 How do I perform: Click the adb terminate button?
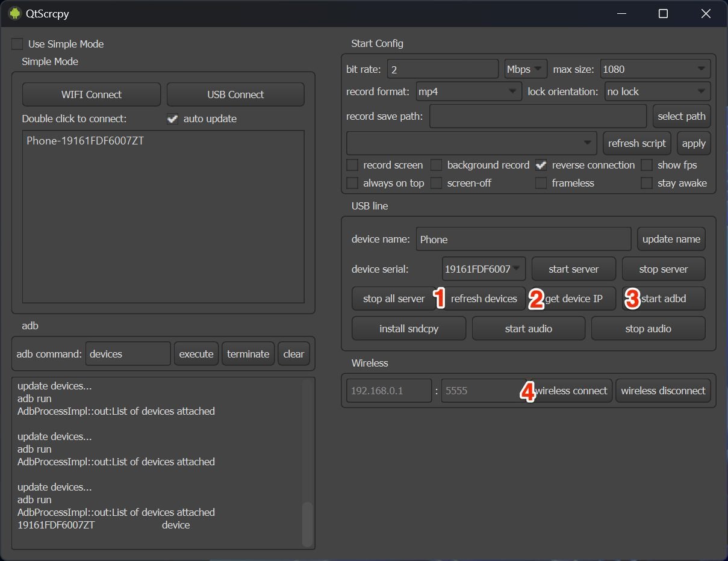[248, 354]
